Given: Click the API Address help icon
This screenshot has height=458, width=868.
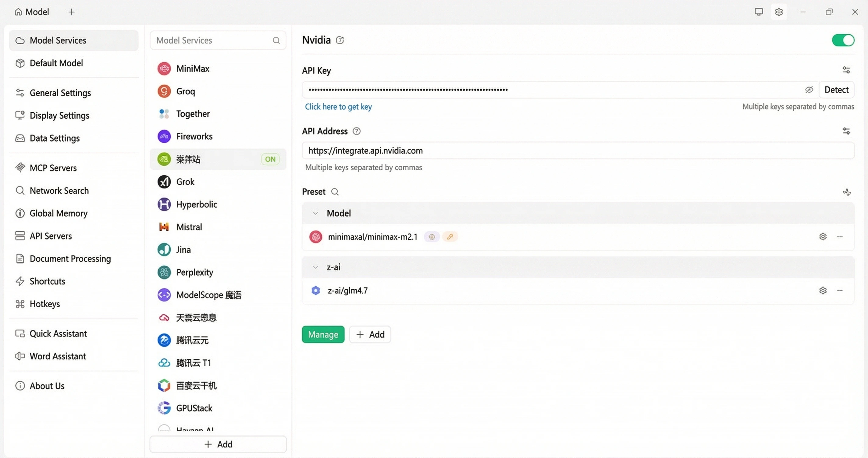Looking at the screenshot, I should click(x=356, y=131).
